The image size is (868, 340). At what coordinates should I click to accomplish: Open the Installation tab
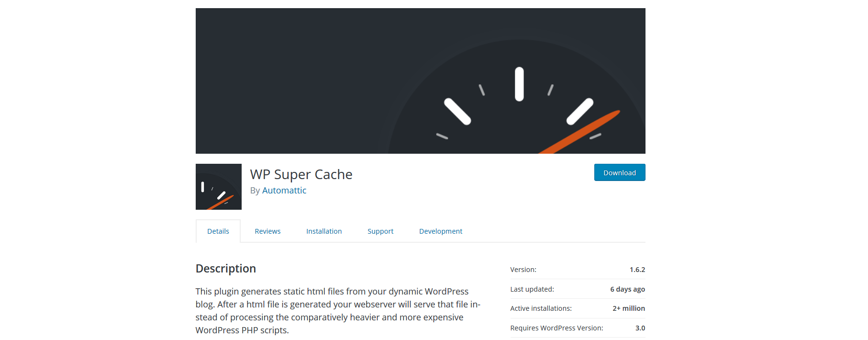[x=324, y=231]
